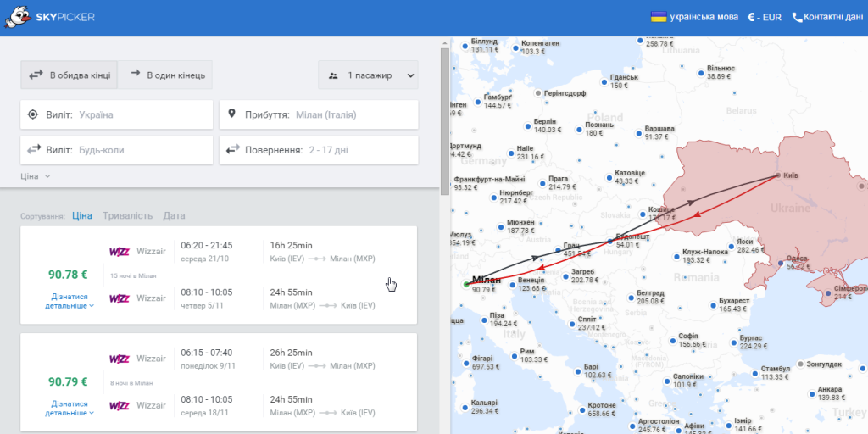Click the grey Герінгсдорф dot on map

coord(538,93)
